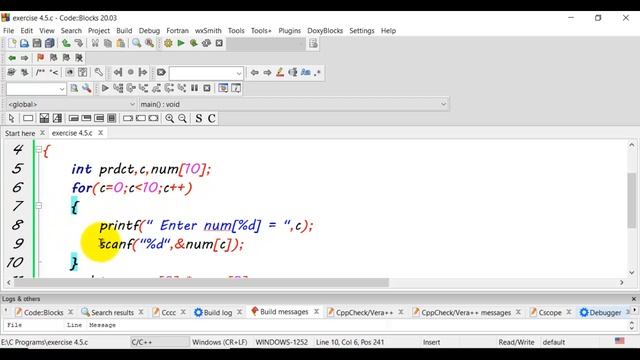Open the Plugins menu
Image resolution: width=640 pixels, height=360 pixels.
[289, 31]
